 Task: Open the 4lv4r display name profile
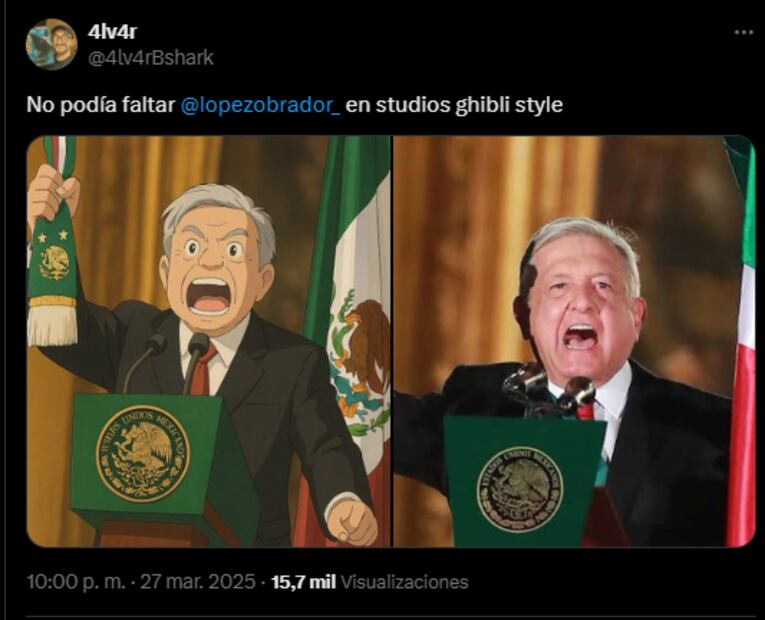click(112, 32)
